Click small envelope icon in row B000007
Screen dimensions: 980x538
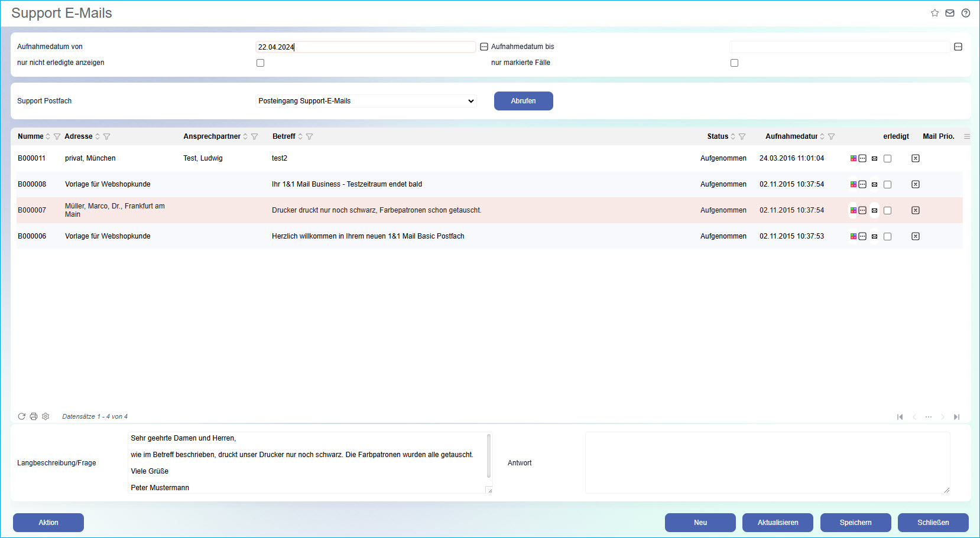(x=875, y=211)
